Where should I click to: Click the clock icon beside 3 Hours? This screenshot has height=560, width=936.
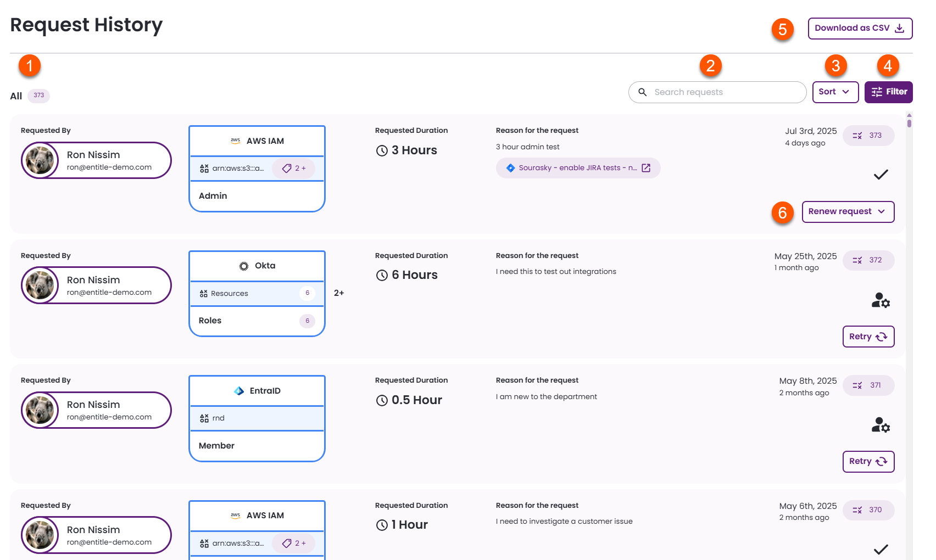tap(382, 150)
